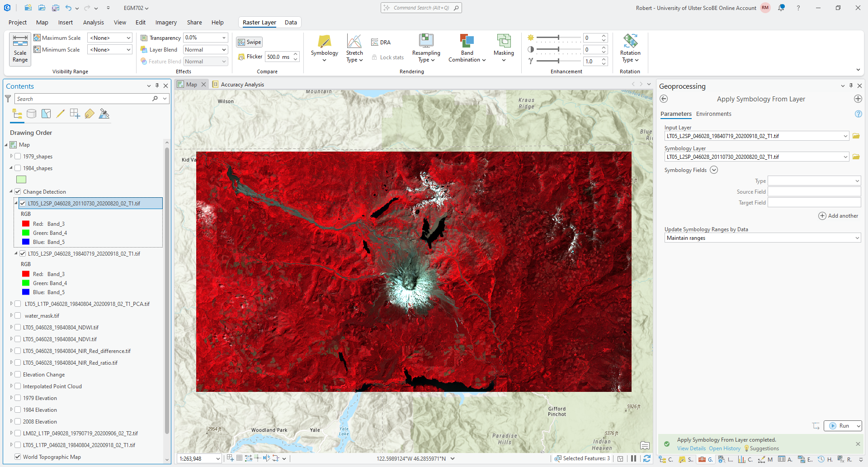Screen dimensions: 868x467
Task: Open the Symbology Layer dropdown
Action: 845,157
